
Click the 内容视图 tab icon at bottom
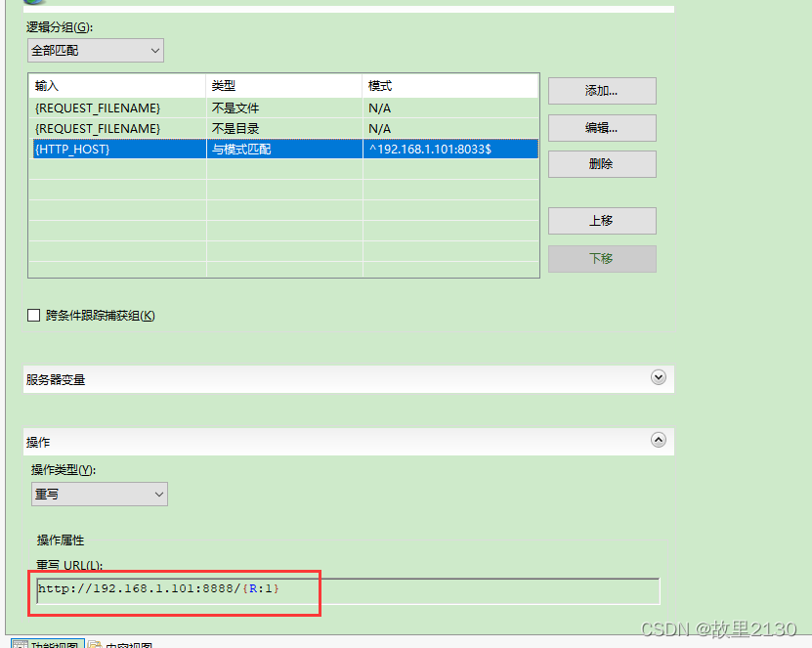click(96, 642)
